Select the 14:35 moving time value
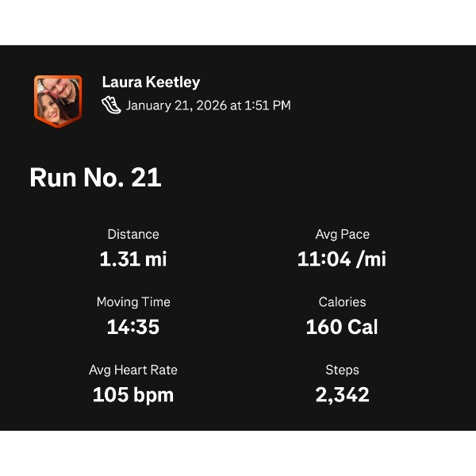This screenshot has width=476, height=476. (x=133, y=327)
